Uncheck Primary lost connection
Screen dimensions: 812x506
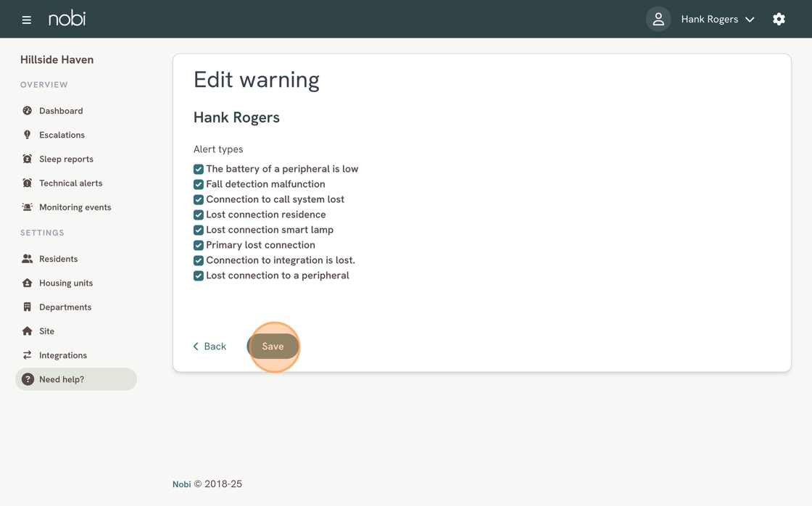[x=199, y=245]
